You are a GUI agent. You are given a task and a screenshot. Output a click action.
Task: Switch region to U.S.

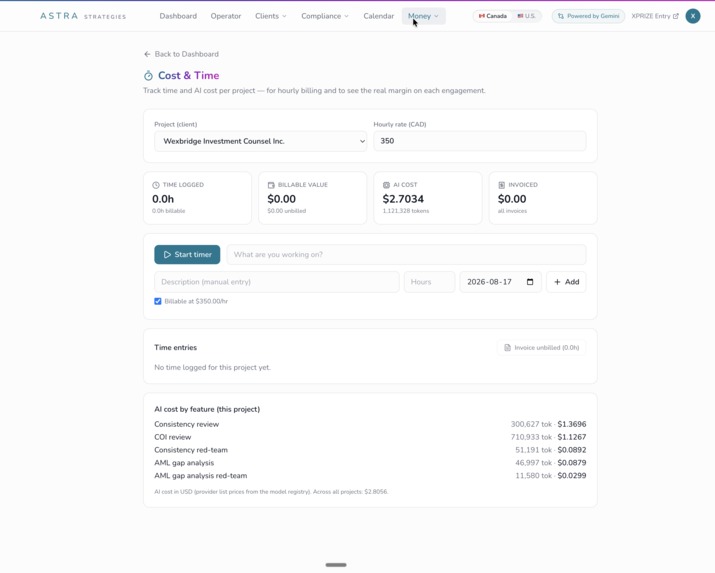[526, 16]
